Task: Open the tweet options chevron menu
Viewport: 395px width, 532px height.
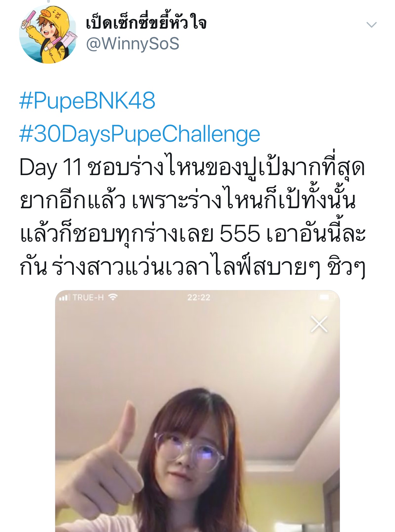Action: [x=371, y=25]
